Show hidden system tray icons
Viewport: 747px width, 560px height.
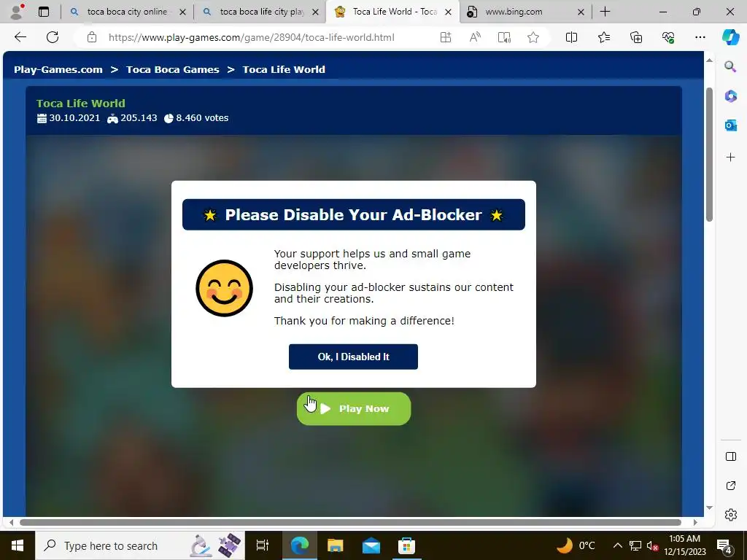coord(617,545)
